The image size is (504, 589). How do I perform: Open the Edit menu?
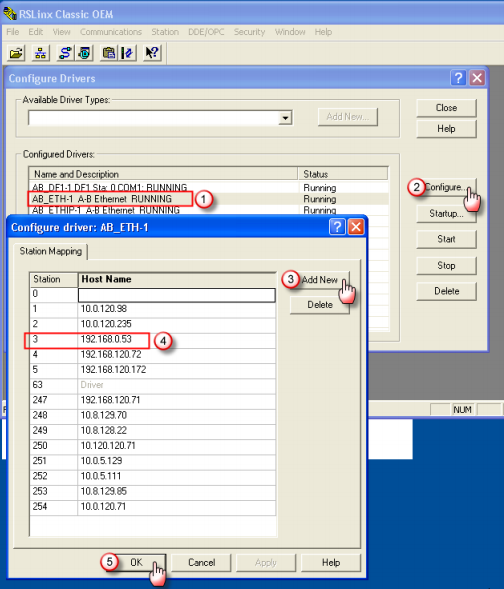click(36, 32)
